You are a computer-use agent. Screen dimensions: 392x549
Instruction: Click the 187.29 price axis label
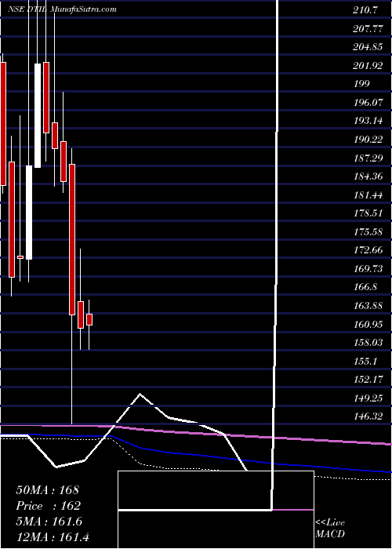coord(368,158)
